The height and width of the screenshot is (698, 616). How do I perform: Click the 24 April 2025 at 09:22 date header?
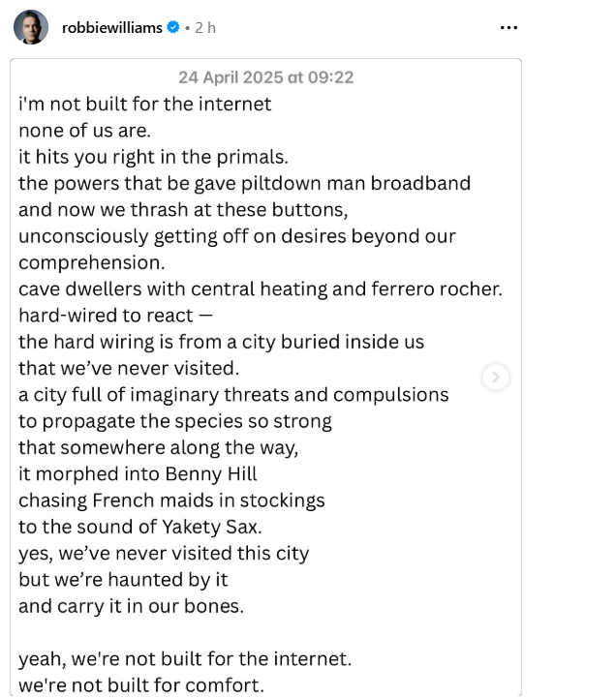pos(266,77)
